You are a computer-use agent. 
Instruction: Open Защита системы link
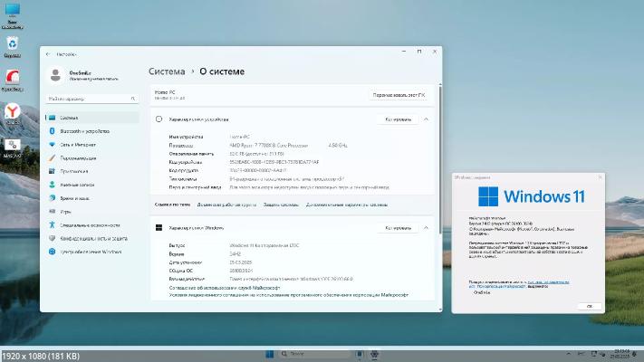(x=282, y=205)
